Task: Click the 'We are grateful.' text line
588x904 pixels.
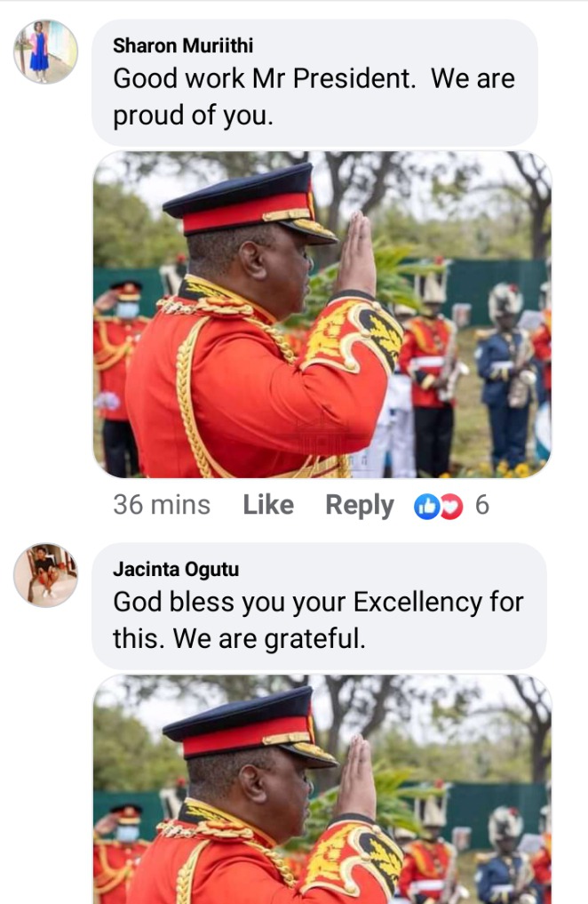Action: click(x=269, y=639)
